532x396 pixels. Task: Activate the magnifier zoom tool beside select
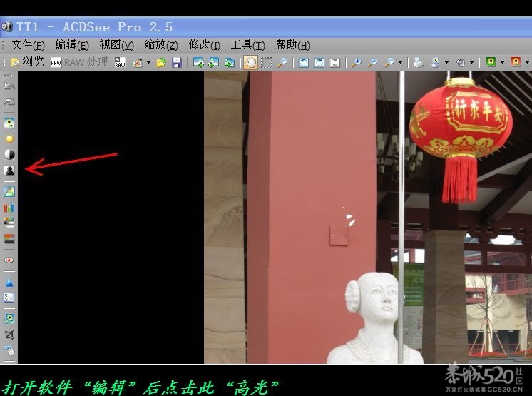pyautogui.click(x=282, y=63)
